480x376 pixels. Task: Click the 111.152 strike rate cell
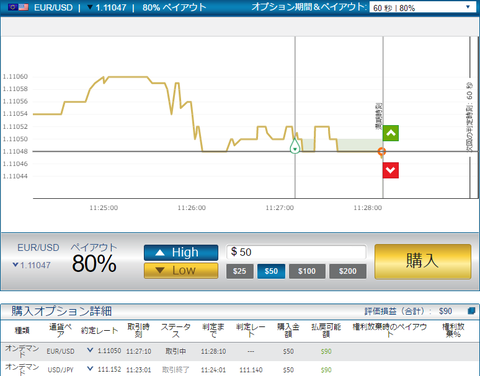[x=109, y=369]
